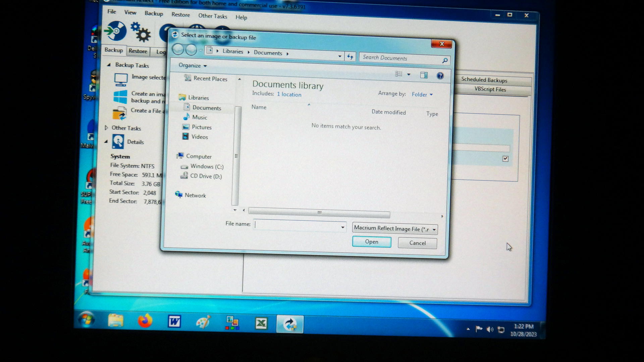
Task: Click the Create a File backup folder icon
Action: [119, 113]
